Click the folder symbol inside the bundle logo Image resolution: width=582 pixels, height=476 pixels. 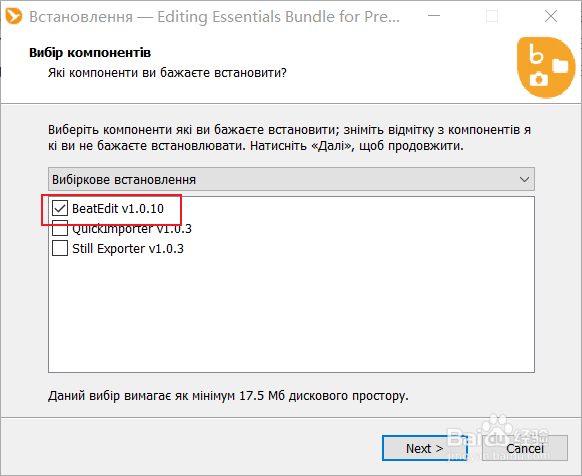click(560, 66)
